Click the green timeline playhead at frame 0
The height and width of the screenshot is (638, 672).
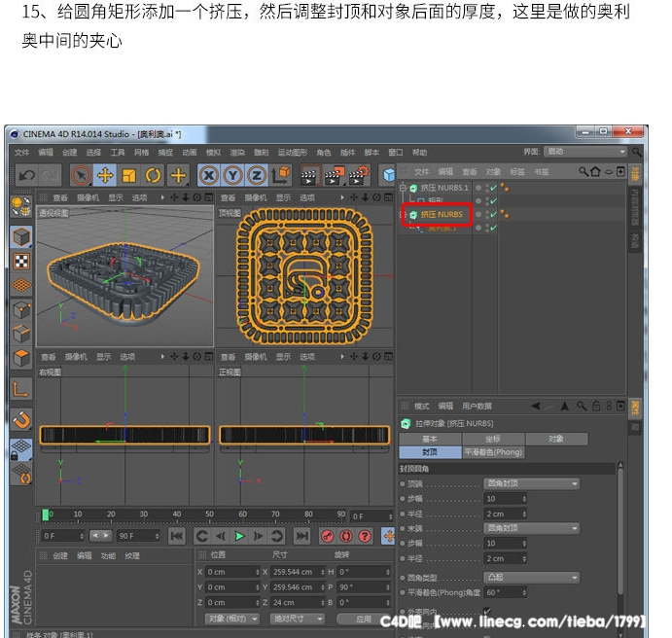coord(46,514)
